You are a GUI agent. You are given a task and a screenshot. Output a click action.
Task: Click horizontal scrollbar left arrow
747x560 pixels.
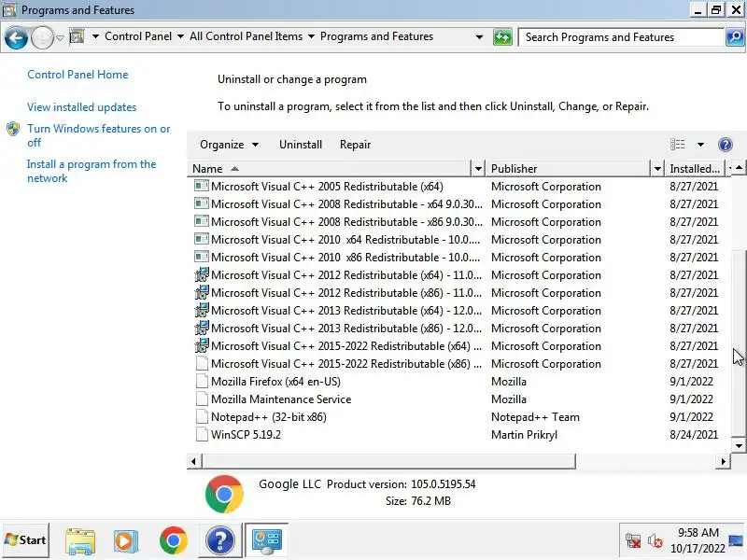[193, 461]
